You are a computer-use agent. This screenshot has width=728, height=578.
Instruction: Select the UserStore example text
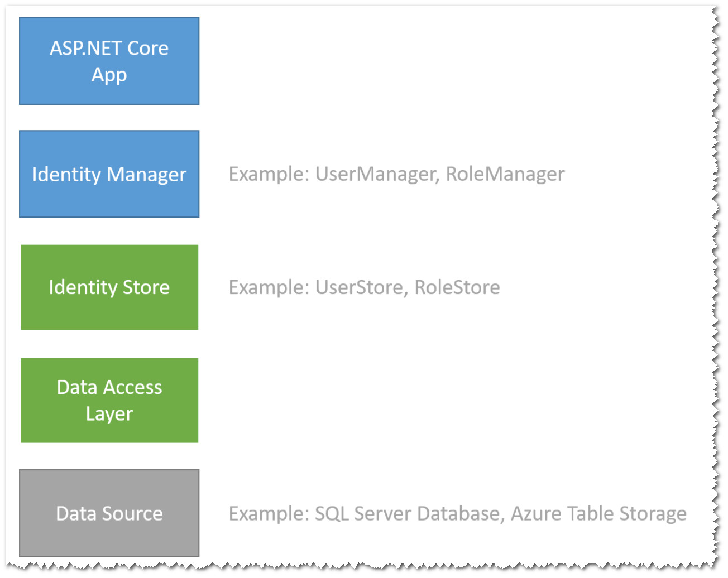(x=358, y=287)
